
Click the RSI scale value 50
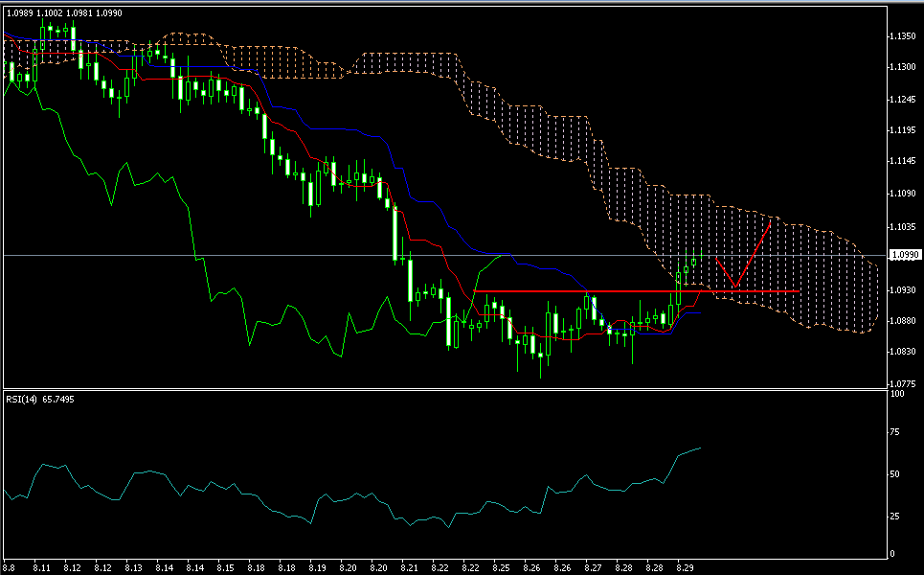point(894,474)
